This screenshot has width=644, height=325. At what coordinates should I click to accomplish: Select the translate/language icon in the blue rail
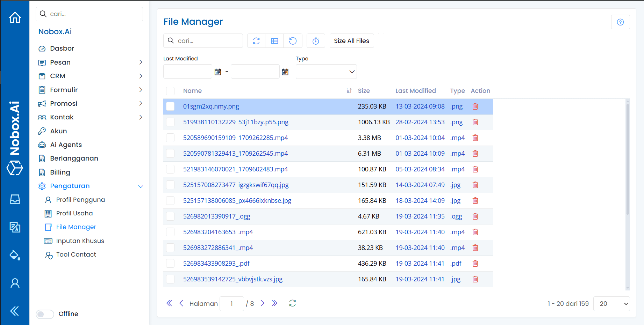(15, 227)
